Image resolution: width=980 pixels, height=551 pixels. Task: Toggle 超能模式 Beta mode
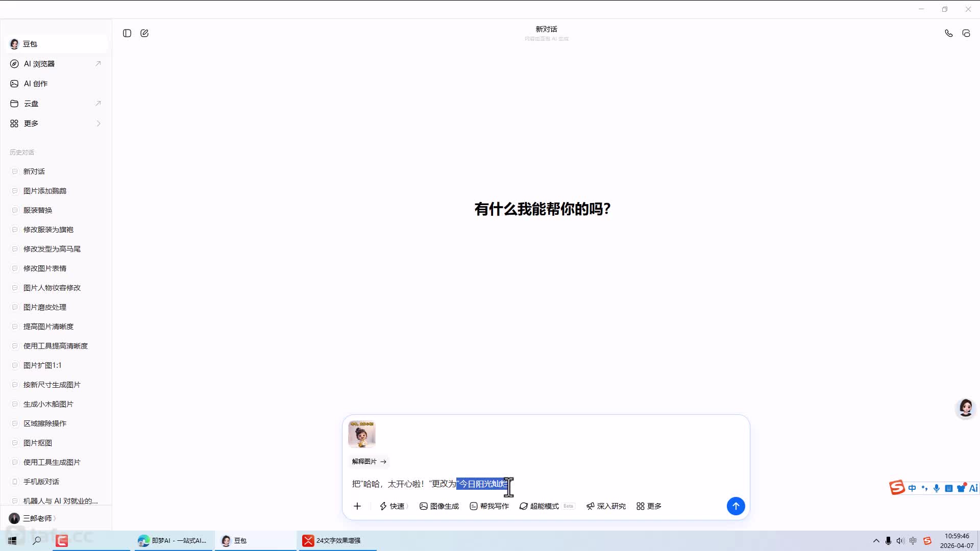point(544,506)
